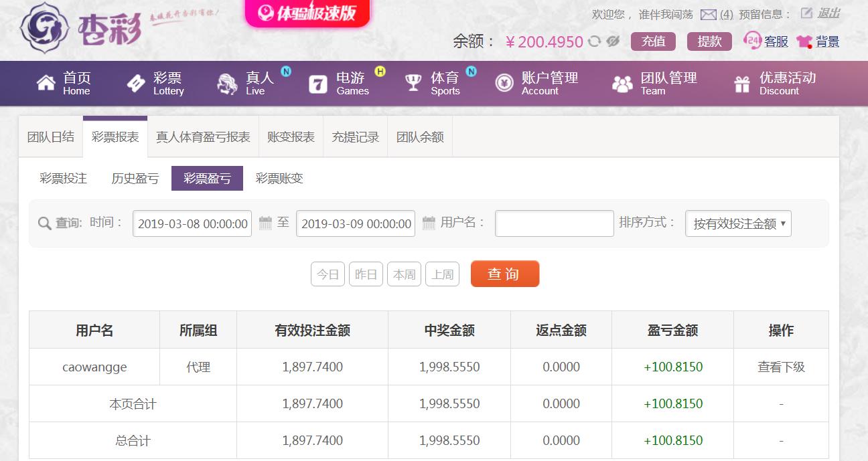Switch to 充提记录 tab
This screenshot has width=868, height=461.
356,137
